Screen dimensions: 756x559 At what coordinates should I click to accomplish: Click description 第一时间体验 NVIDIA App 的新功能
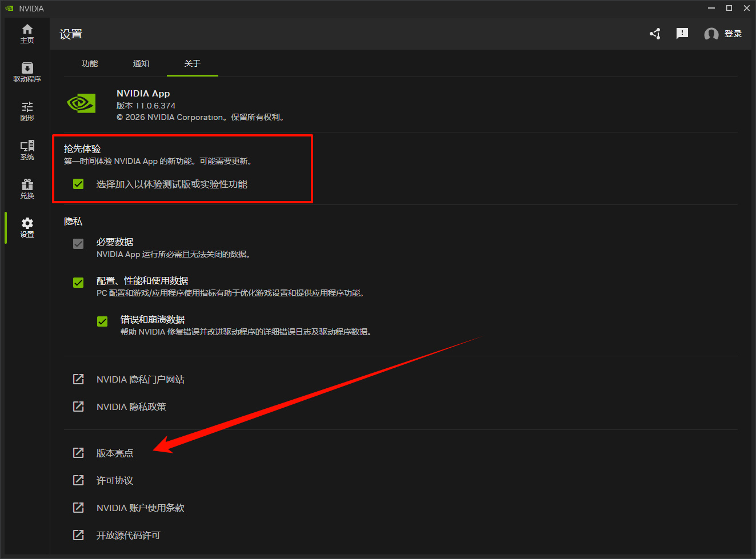158,162
